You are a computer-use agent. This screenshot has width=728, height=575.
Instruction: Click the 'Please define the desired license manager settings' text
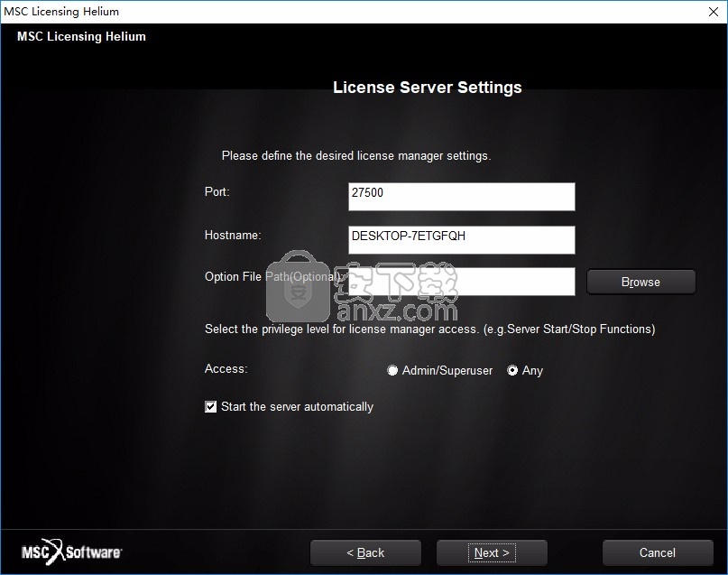coord(356,155)
